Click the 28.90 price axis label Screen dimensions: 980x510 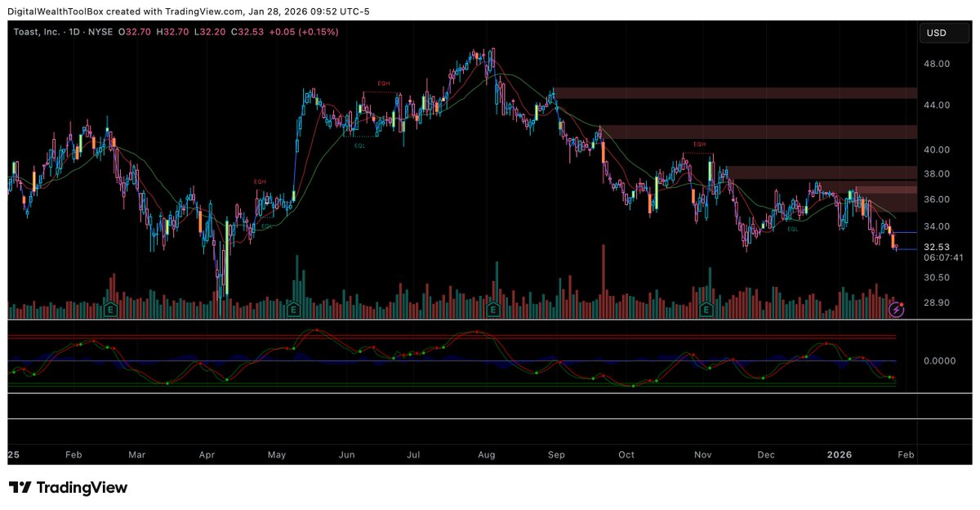point(937,303)
